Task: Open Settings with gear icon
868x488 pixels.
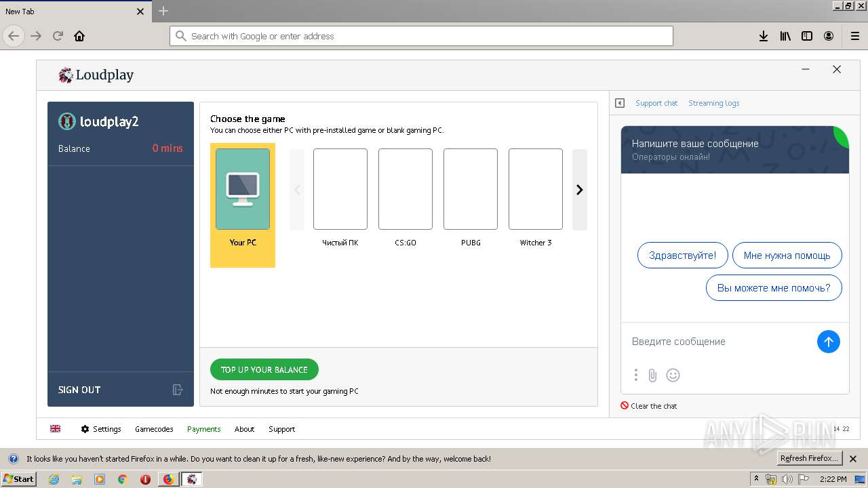Action: click(101, 429)
